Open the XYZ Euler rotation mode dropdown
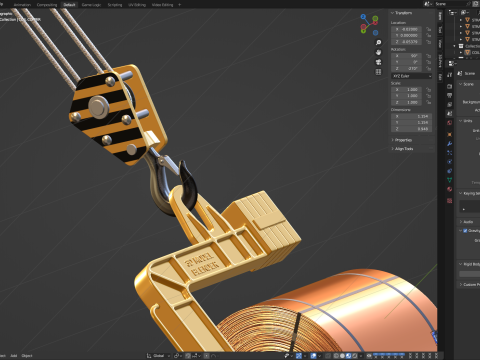 [411, 76]
